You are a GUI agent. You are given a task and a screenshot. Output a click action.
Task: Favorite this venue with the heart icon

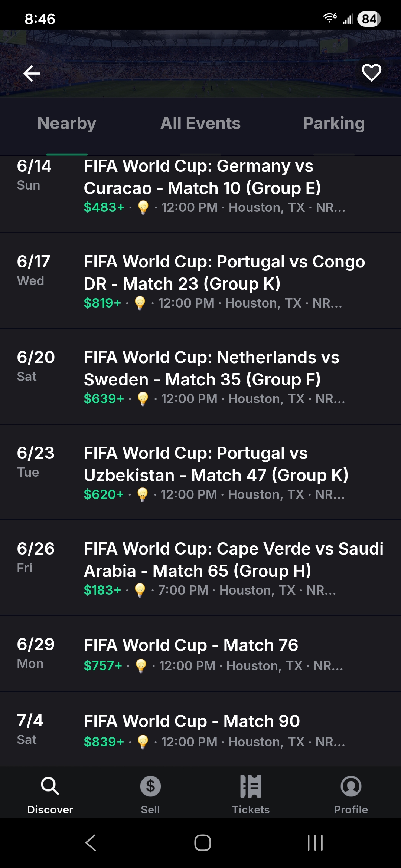click(371, 72)
